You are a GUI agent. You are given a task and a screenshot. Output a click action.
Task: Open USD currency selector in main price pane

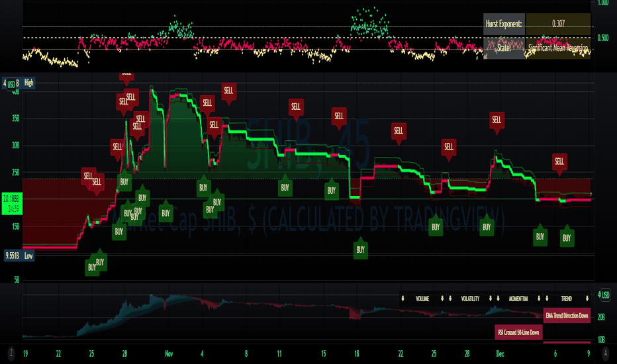[11, 84]
